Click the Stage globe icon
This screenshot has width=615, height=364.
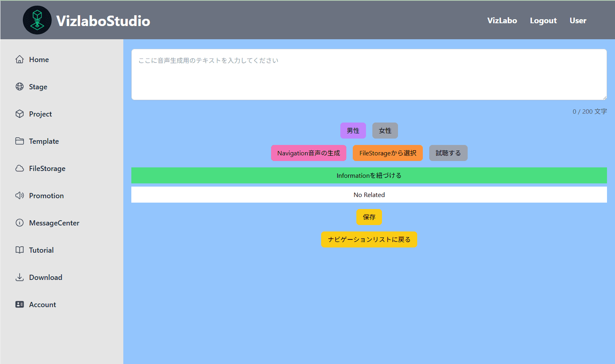tap(20, 86)
